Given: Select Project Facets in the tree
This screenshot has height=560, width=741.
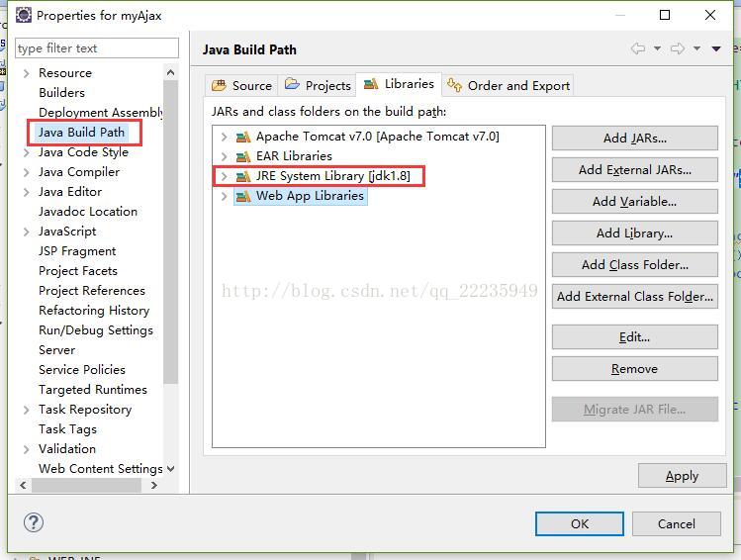Looking at the screenshot, I should coord(78,271).
